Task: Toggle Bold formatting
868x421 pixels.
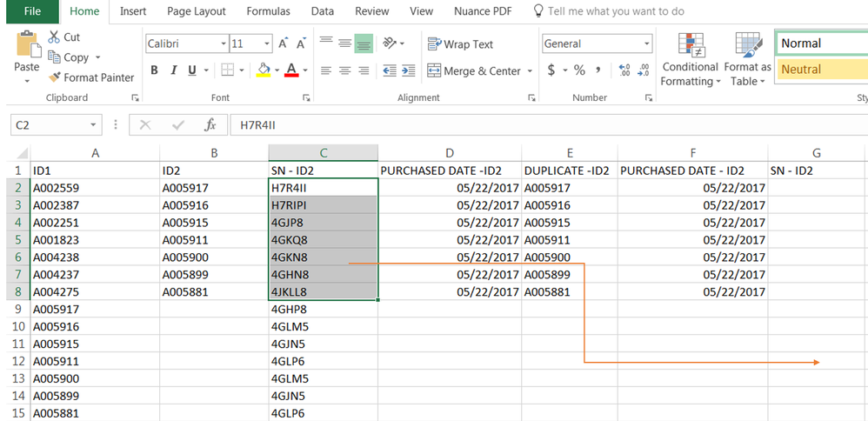Action: (x=155, y=70)
